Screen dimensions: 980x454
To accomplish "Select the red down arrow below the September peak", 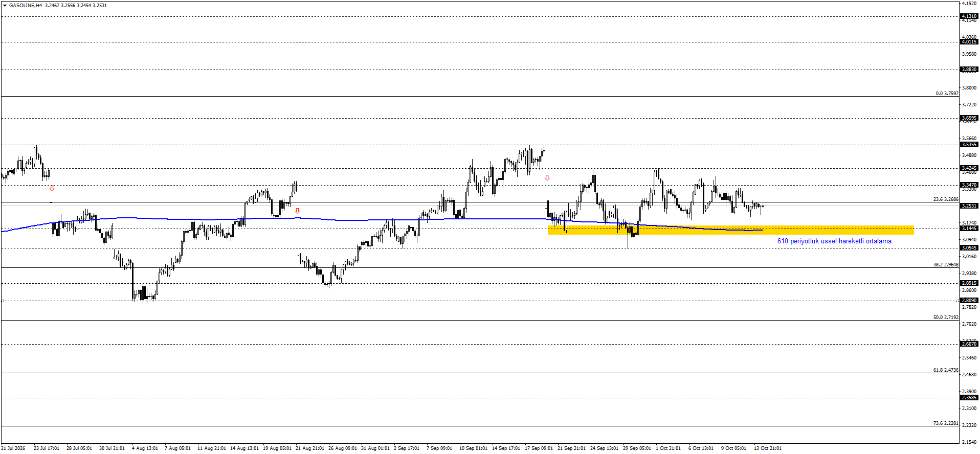I will 547,178.
